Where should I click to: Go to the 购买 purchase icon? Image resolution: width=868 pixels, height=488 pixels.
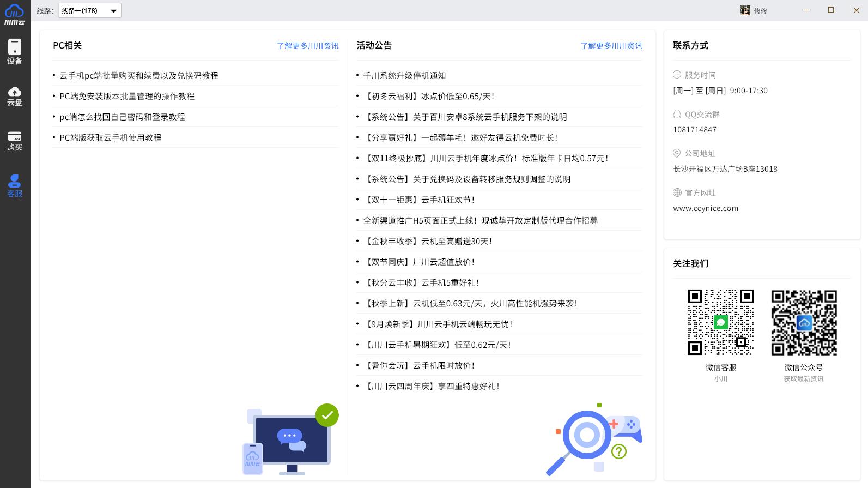tap(15, 141)
